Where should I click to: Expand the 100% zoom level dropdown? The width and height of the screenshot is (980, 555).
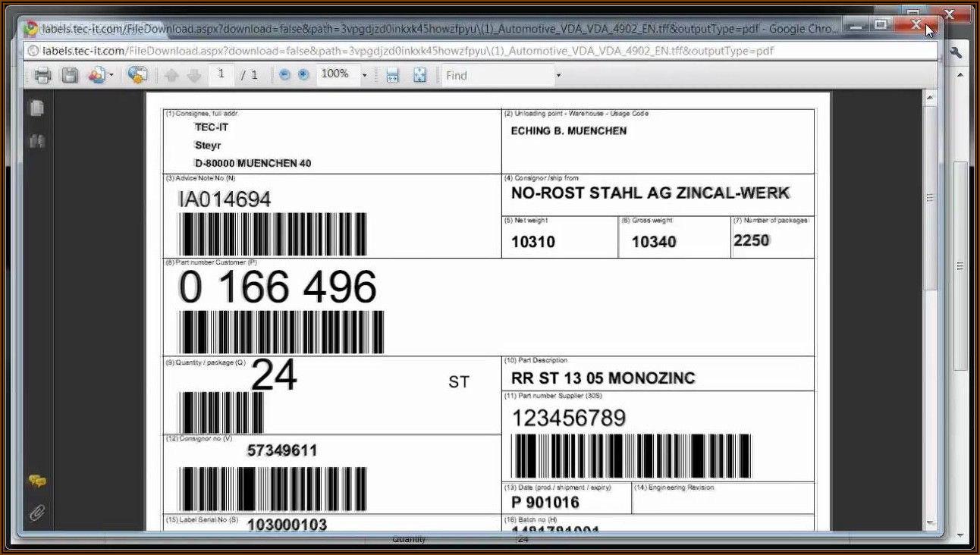pyautogui.click(x=364, y=76)
